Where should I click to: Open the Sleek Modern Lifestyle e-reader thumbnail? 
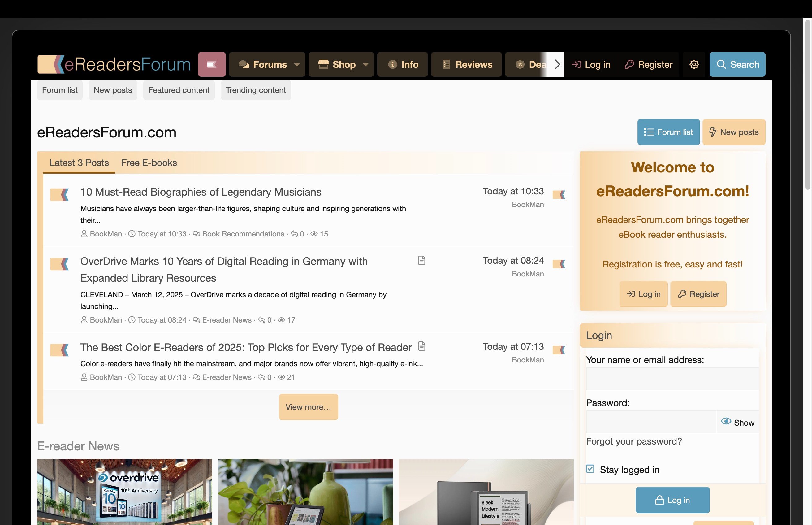click(x=486, y=492)
